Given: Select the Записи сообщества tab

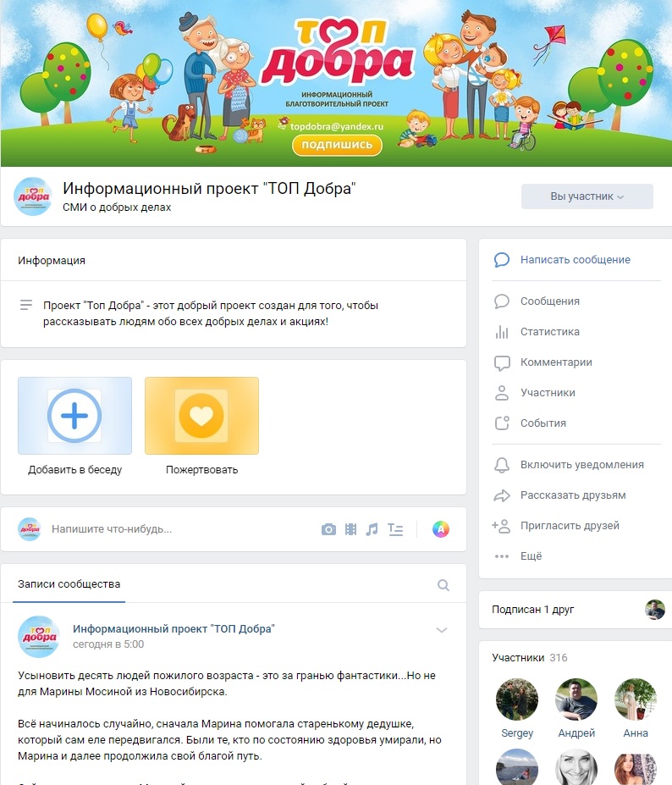Looking at the screenshot, I should click(x=69, y=584).
